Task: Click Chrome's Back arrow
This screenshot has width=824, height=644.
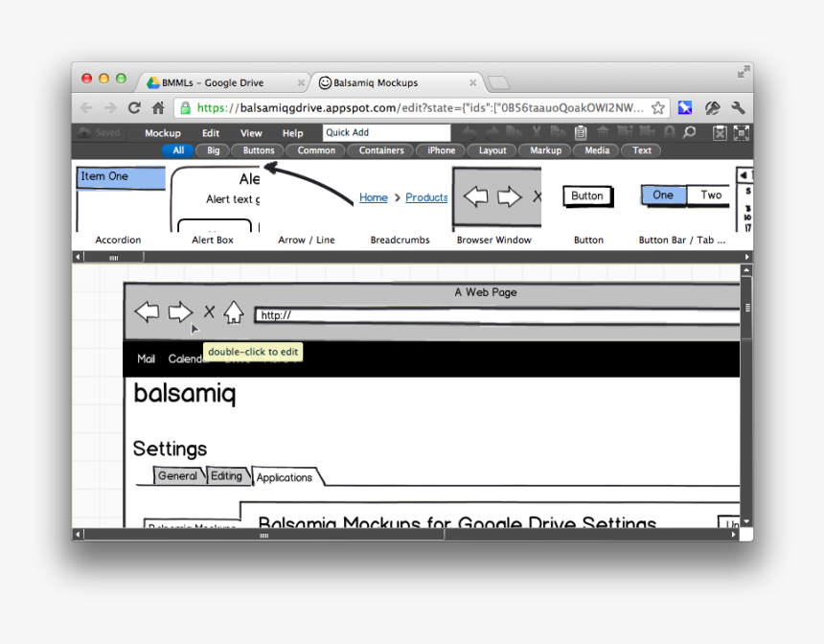Action: click(86, 107)
